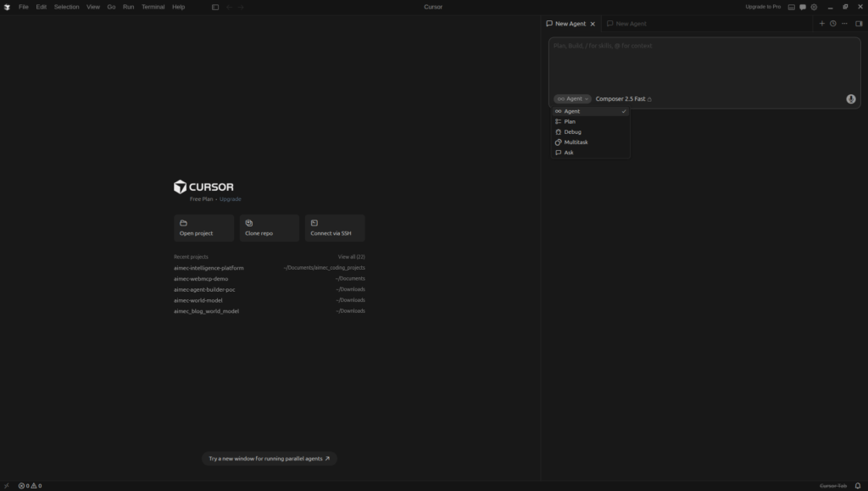Open the Go menu
The image size is (868, 491).
click(111, 7)
